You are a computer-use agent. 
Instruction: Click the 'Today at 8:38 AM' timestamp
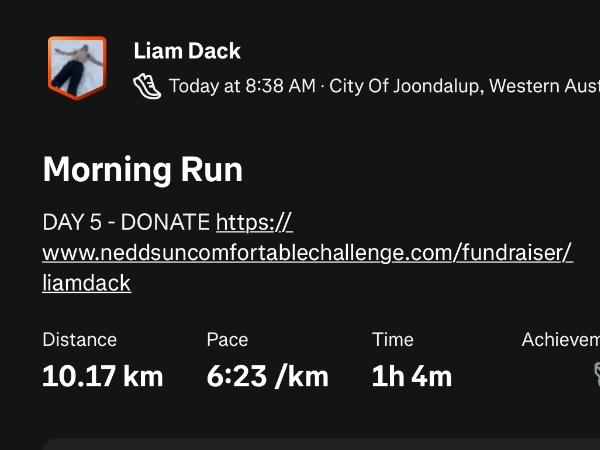pyautogui.click(x=242, y=86)
